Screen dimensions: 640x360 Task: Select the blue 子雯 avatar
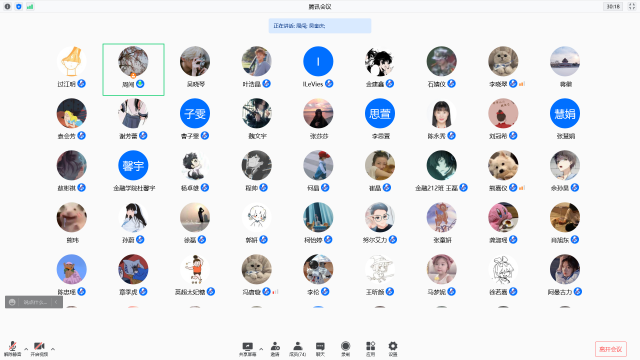(x=195, y=113)
